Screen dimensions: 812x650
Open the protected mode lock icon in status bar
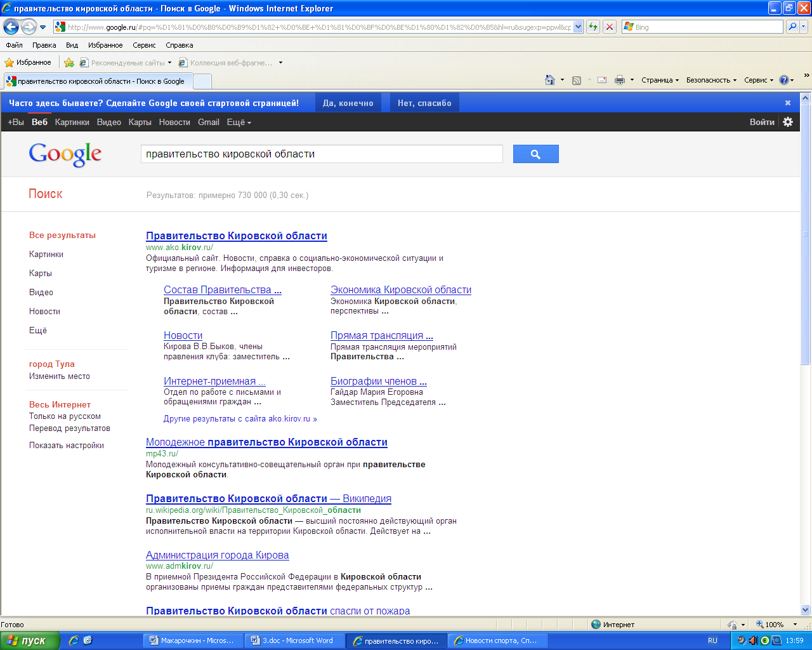click(733, 625)
